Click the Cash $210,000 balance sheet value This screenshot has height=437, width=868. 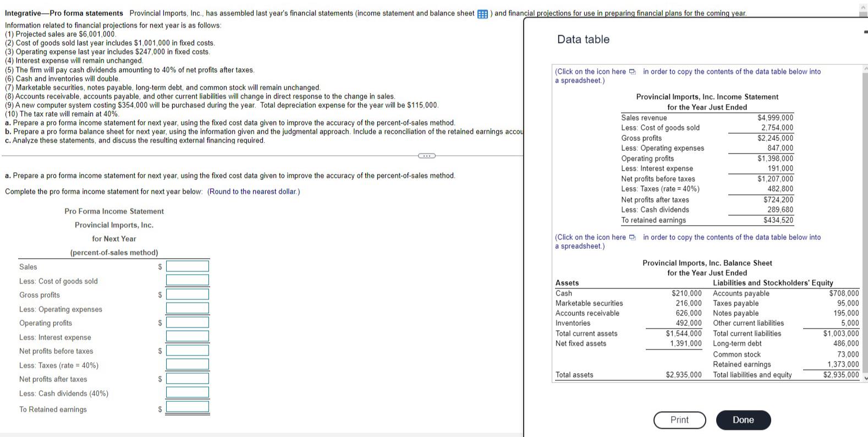click(x=686, y=293)
